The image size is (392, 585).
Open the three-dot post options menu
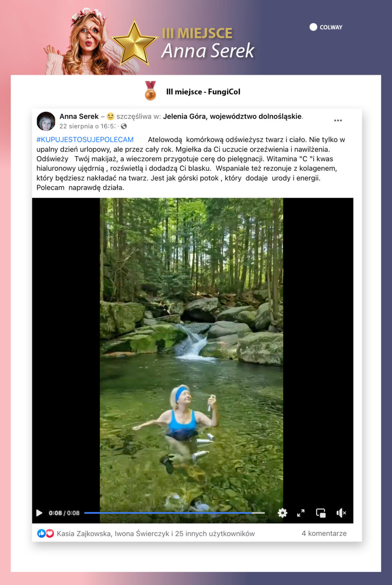pyautogui.click(x=338, y=120)
